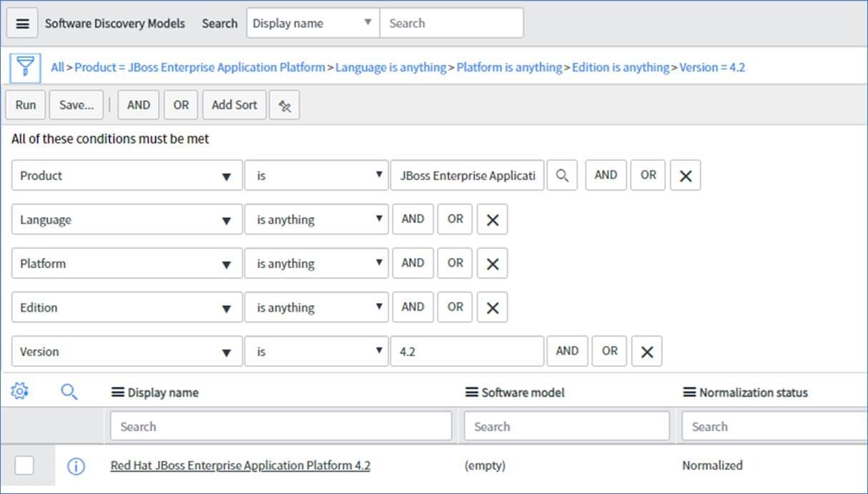The height and width of the screenshot is (494, 868).
Task: Open list personalization with the gear icon
Action: point(19,391)
